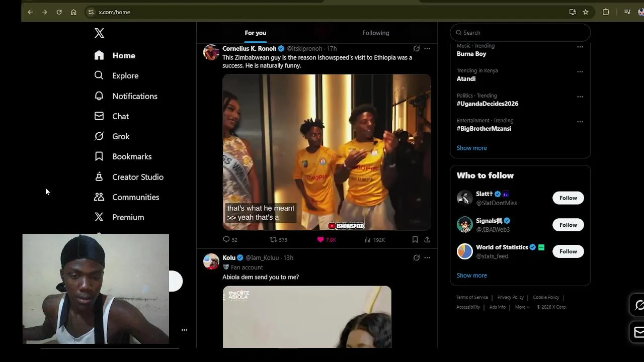This screenshot has width=644, height=362.
Task: Open the more options menu on Kolu's post
Action: pyautogui.click(x=427, y=258)
